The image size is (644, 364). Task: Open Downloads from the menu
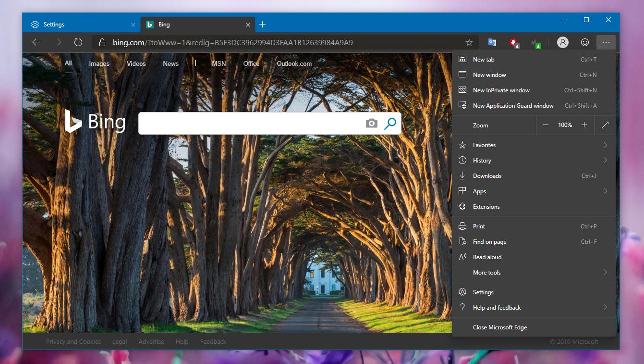click(x=486, y=176)
